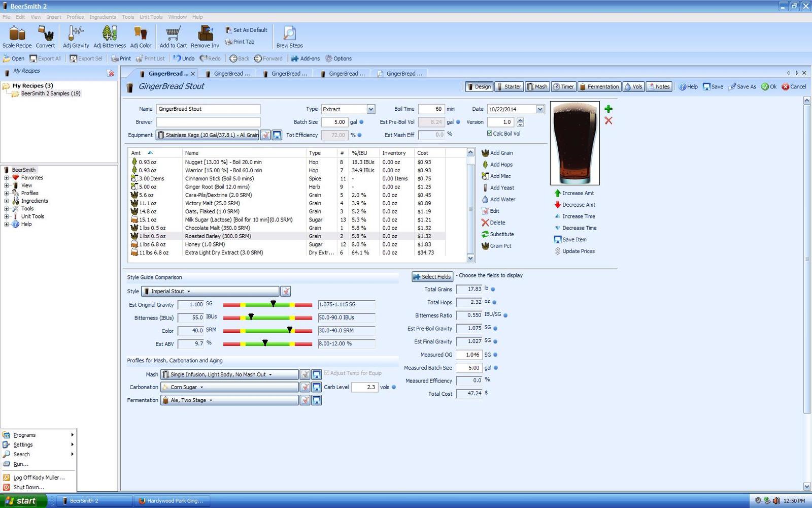Click the Color SRM range slider
812x508 pixels.
(267, 331)
